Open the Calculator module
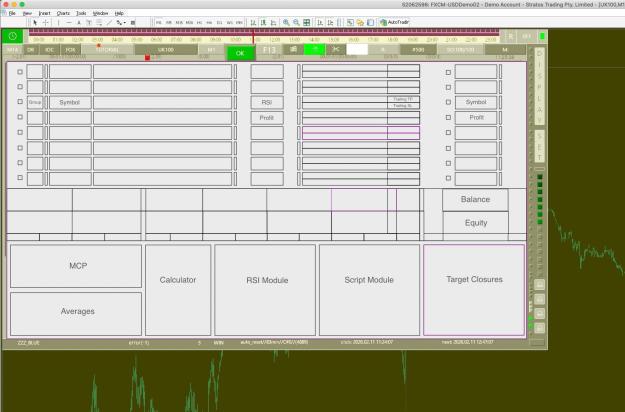625x412 pixels. click(x=178, y=290)
